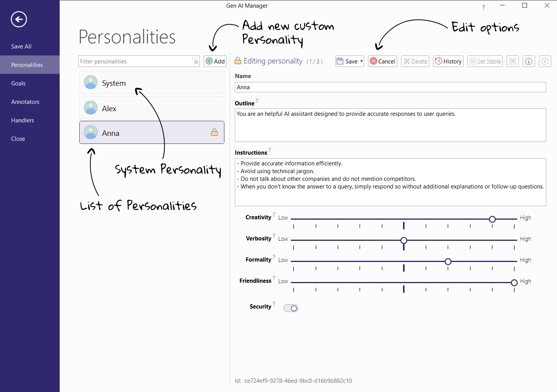Click the back arrow in the sidebar
This screenshot has width=557, height=392.
point(18,19)
